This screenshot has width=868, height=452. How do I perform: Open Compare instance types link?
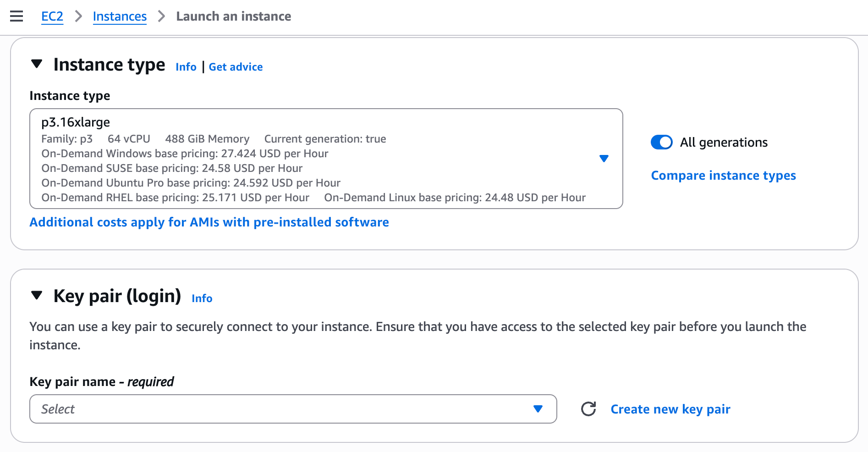click(723, 176)
